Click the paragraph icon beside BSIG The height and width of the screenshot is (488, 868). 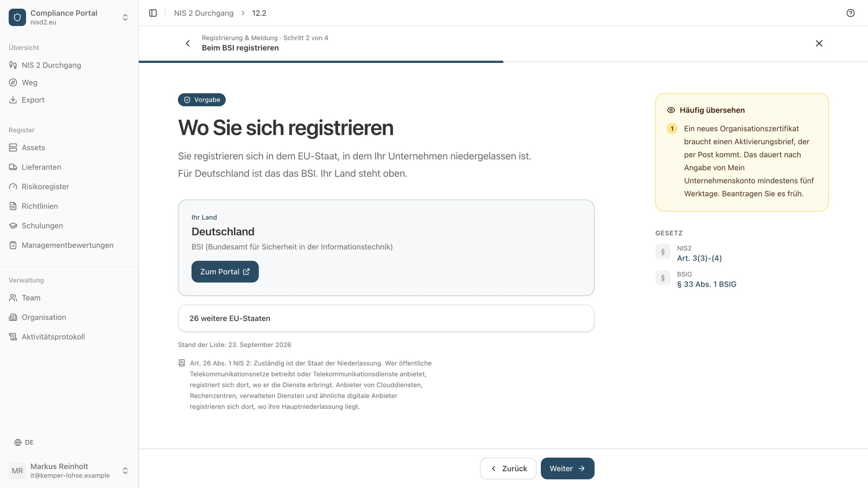[x=663, y=278]
